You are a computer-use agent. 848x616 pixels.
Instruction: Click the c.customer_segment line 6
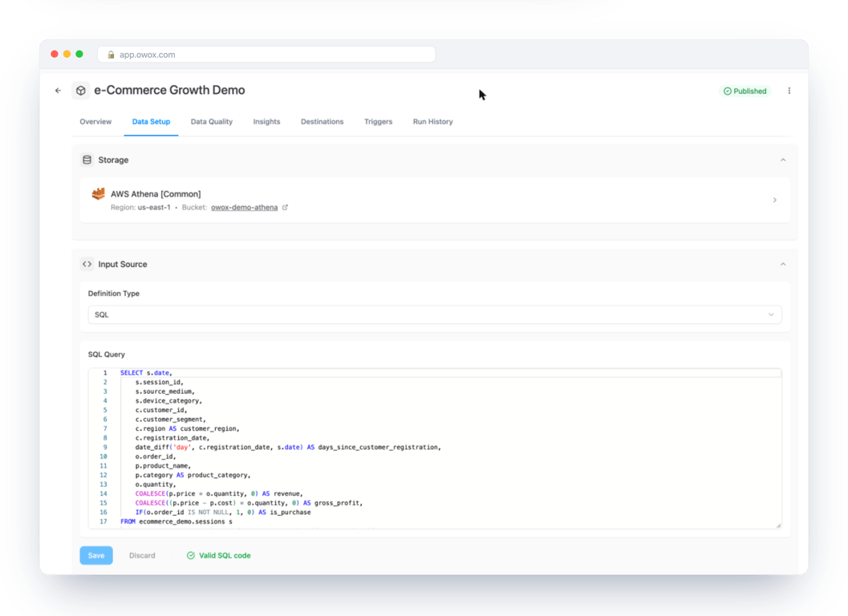tap(170, 419)
